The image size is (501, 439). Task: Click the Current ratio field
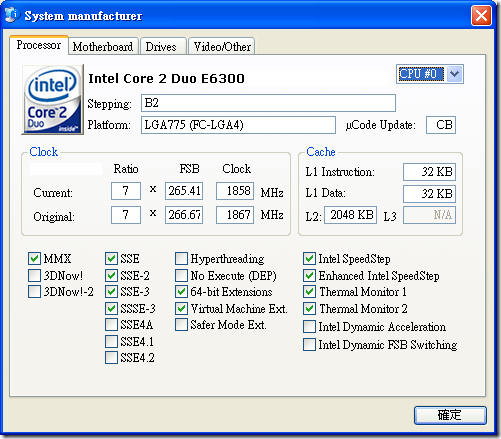pos(126,191)
